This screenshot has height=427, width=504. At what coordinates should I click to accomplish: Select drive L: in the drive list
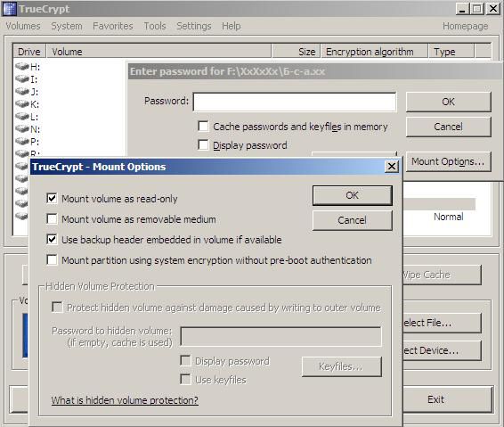pos(27,117)
